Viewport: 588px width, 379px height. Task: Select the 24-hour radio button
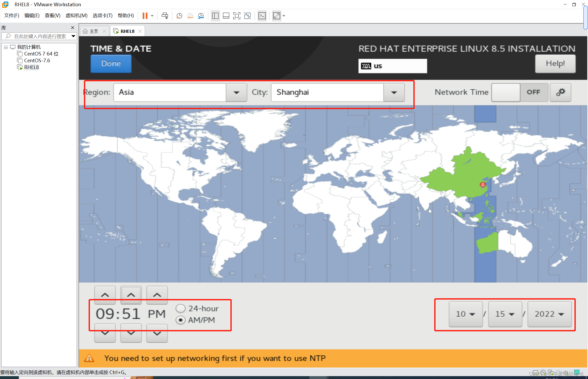tap(181, 308)
